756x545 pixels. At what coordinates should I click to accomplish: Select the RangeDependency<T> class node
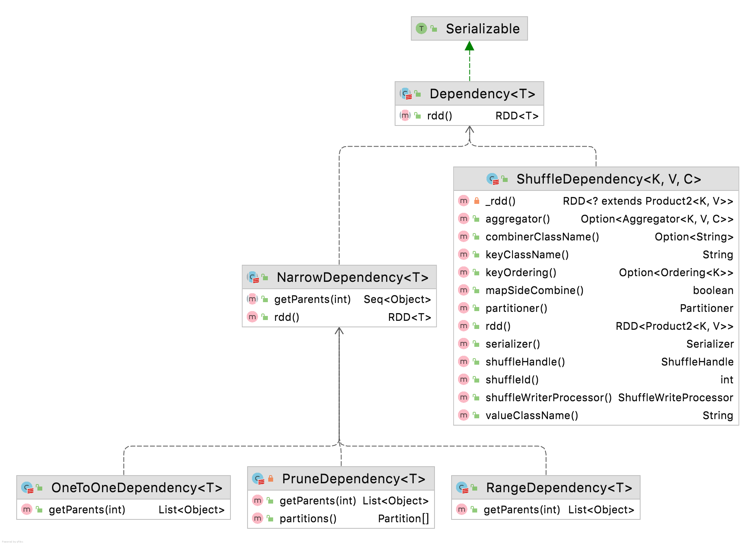click(x=545, y=497)
